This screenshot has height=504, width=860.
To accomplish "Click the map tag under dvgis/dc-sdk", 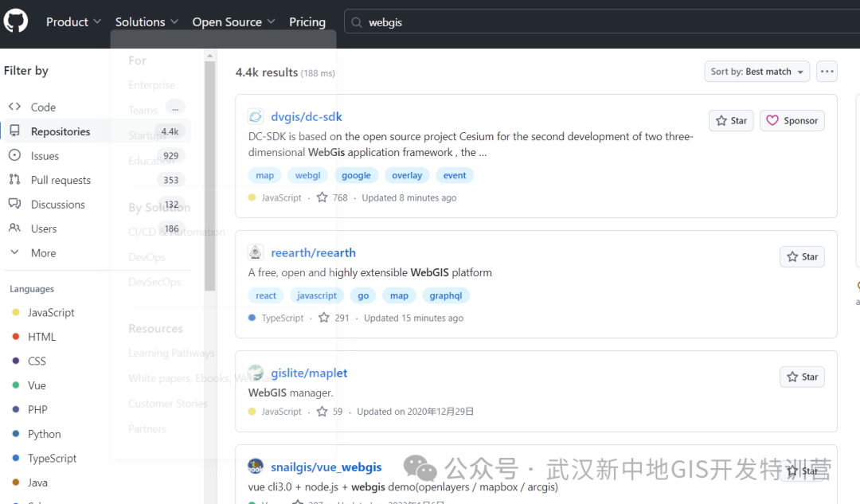I will click(x=265, y=175).
